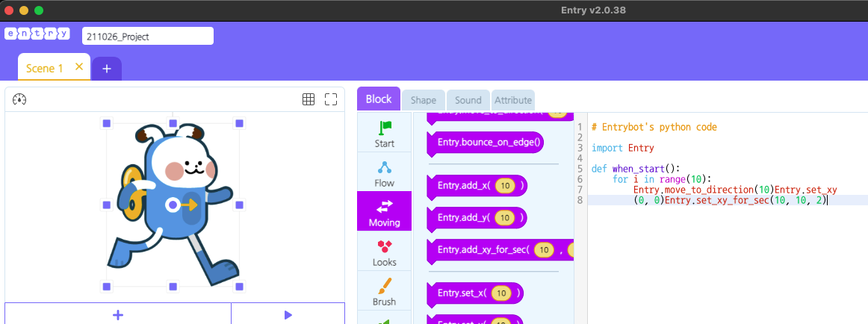This screenshot has height=324, width=868.
Task: Open the speed gauge icon
Action: 19,99
